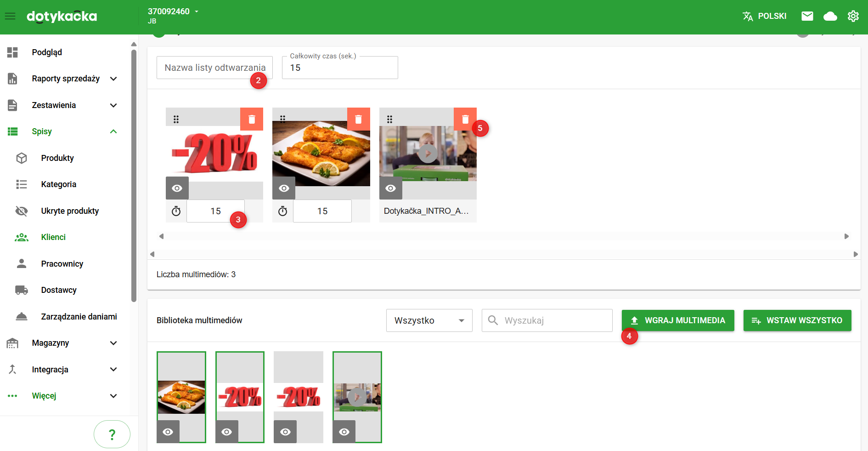Open the Wszystko filter dropdown
This screenshot has height=451, width=868.
(429, 320)
